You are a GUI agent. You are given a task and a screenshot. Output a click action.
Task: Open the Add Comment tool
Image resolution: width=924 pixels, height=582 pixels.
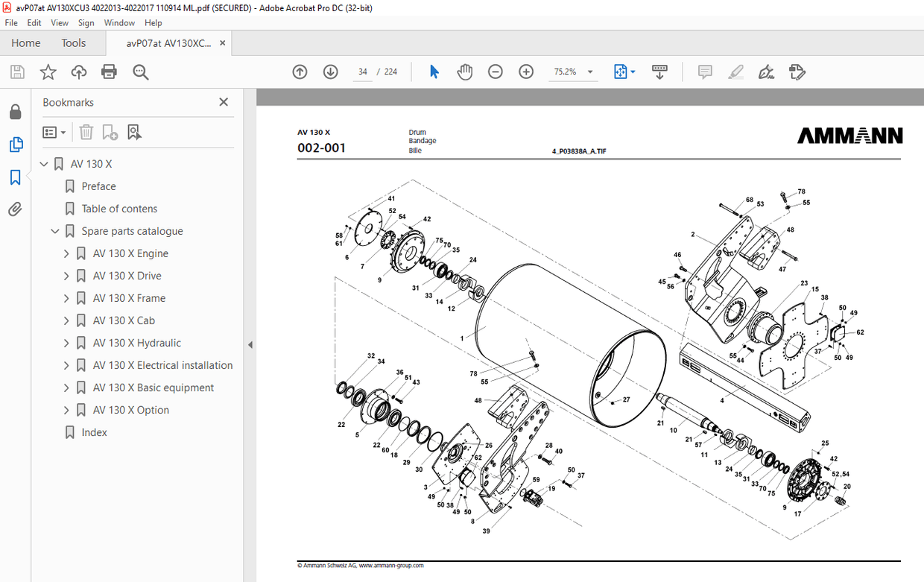(x=704, y=72)
